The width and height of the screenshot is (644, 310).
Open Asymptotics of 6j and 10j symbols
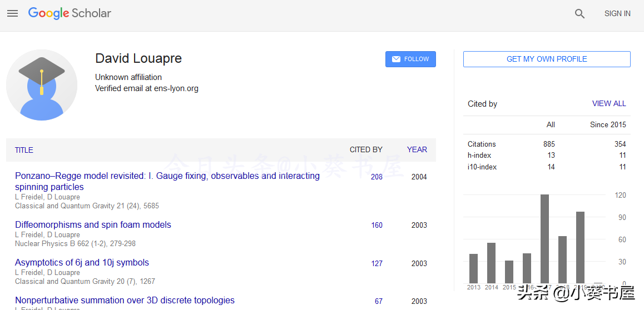coord(82,262)
